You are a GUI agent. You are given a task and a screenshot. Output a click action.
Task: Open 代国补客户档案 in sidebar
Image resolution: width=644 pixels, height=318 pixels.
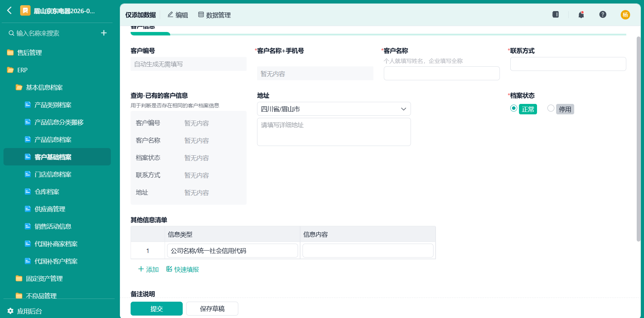pyautogui.click(x=57, y=261)
